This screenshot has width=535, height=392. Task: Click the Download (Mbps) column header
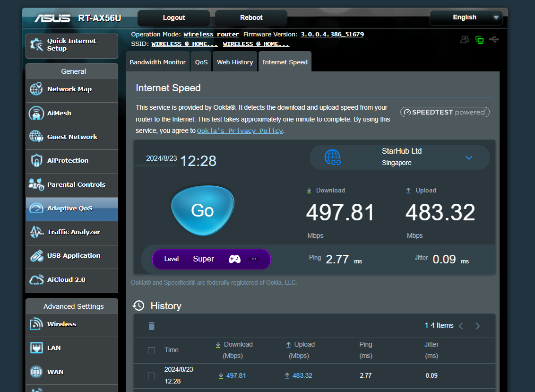tap(234, 350)
